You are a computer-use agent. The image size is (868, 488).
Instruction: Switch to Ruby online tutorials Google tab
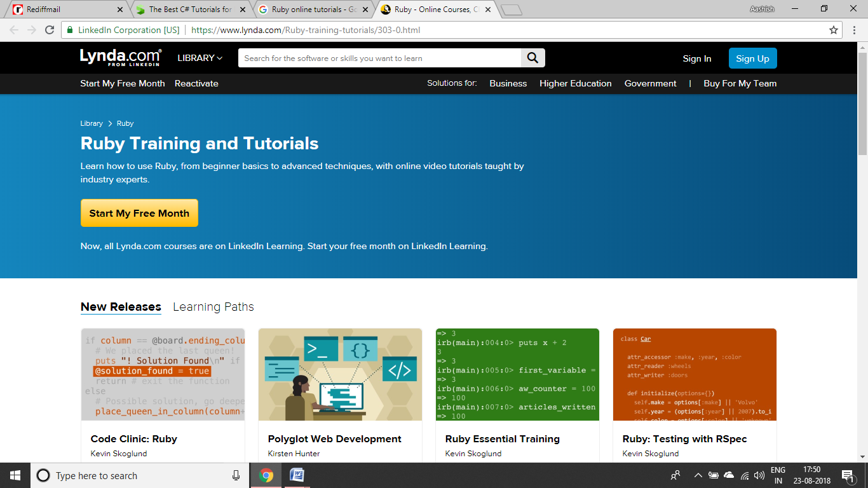pyautogui.click(x=313, y=10)
